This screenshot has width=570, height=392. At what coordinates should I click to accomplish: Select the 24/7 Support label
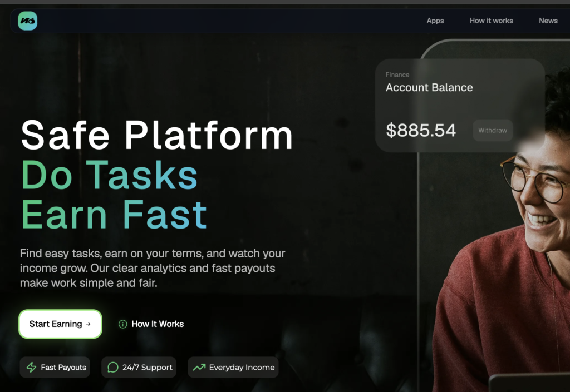[147, 368]
